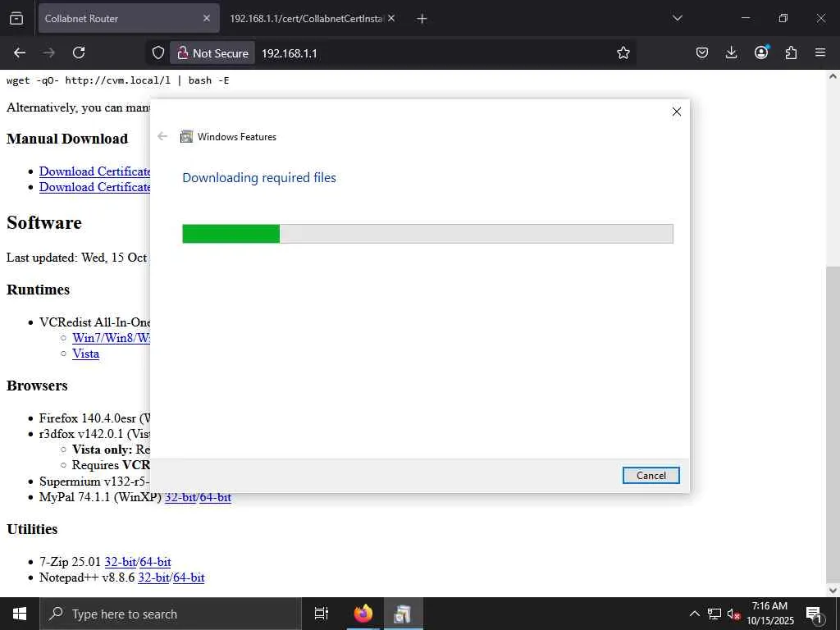
Task: Open a new tab with the plus button
Action: pos(422,18)
